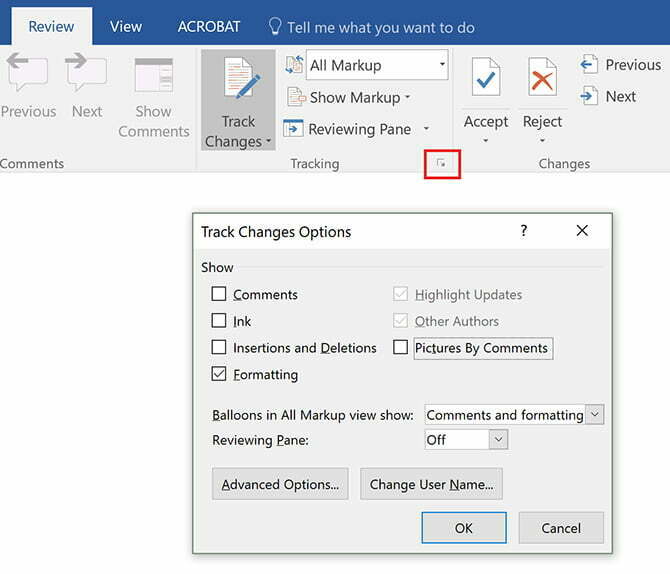This screenshot has height=574, width=670.
Task: Switch to the Review tab
Action: (x=51, y=26)
